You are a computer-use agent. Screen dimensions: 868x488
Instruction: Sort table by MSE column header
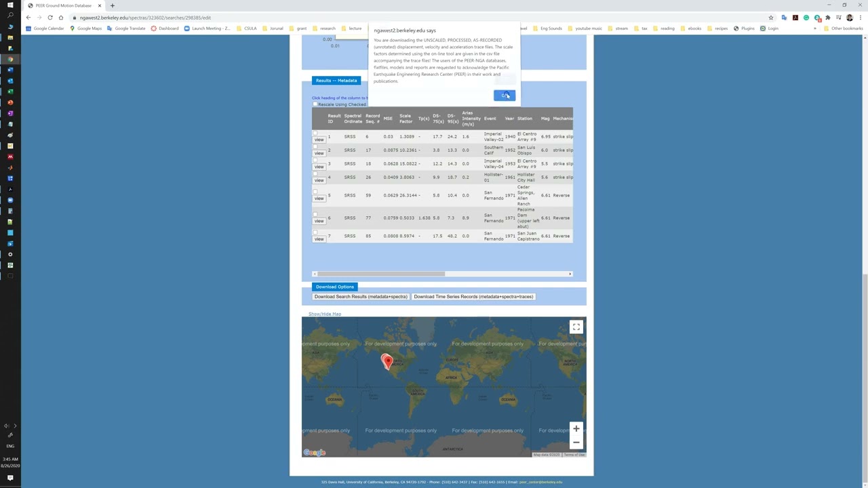[388, 119]
